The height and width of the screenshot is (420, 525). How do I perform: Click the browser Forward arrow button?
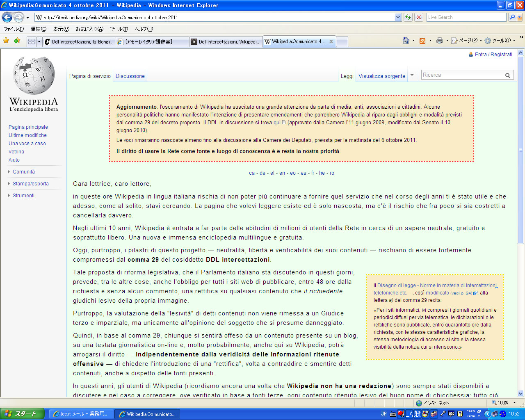point(18,17)
